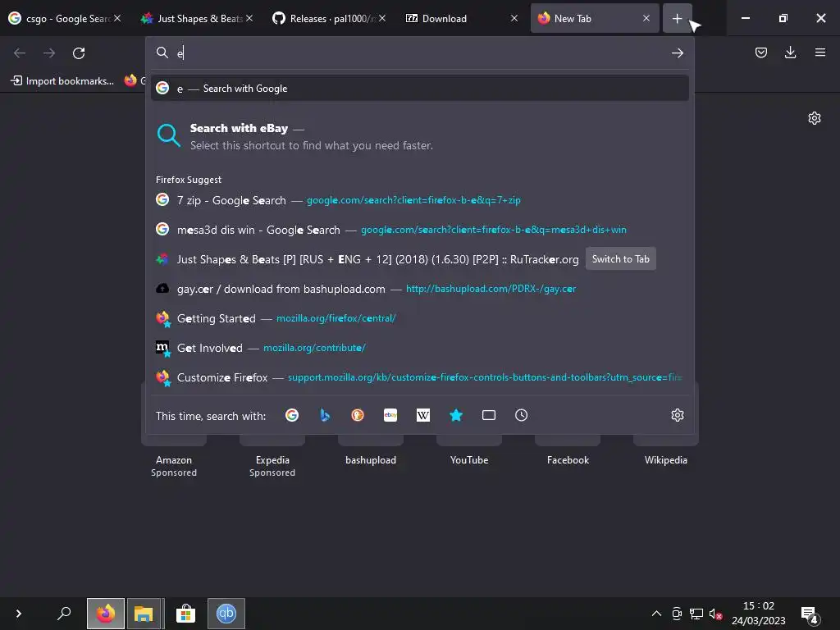Viewport: 840px width, 630px height.
Task: Search this time with Wikipedia icon
Action: point(423,415)
